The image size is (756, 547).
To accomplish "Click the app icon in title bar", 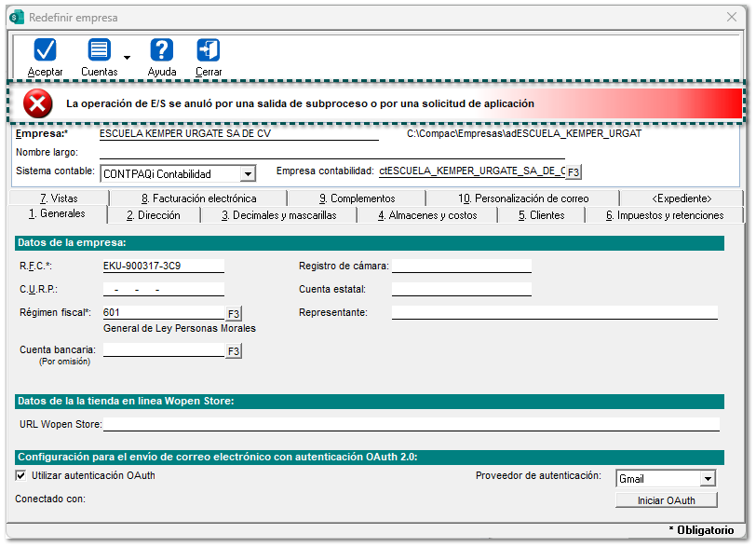I will point(17,18).
